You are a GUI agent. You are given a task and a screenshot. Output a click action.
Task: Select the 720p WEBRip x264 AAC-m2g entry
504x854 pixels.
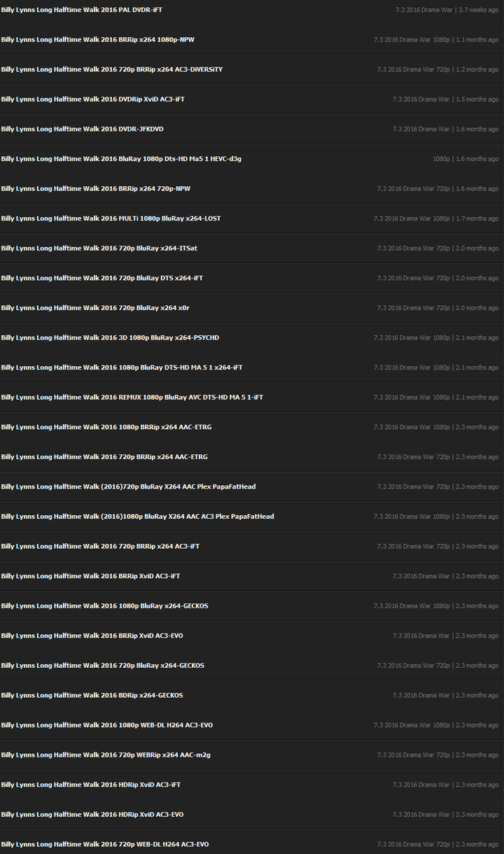(x=106, y=755)
